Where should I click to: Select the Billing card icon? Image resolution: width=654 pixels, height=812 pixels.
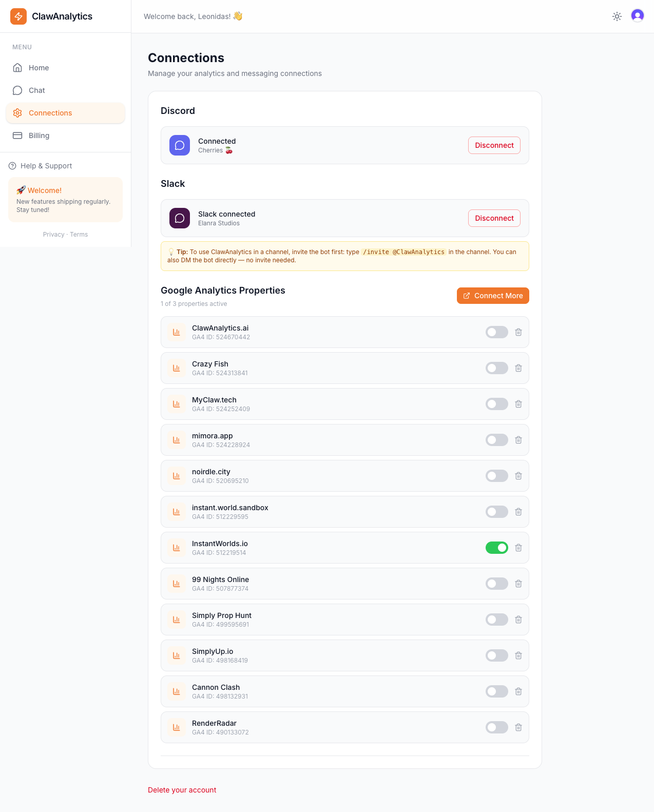[17, 136]
